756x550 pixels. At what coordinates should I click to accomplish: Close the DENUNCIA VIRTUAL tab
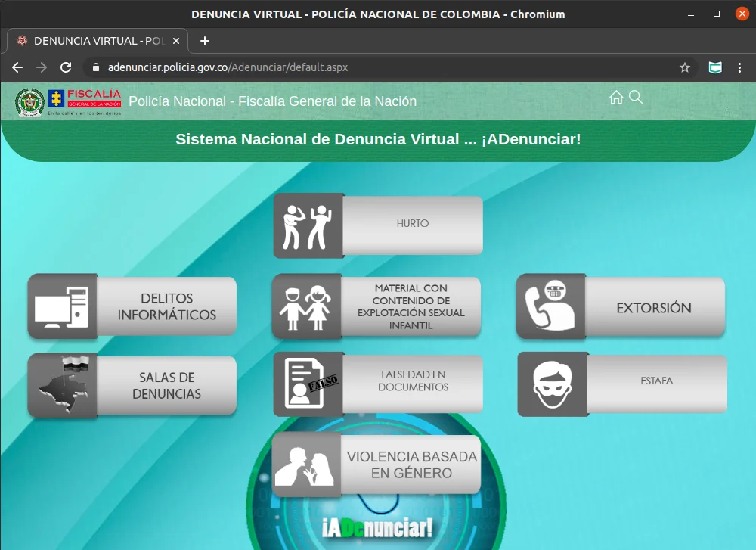pyautogui.click(x=176, y=41)
